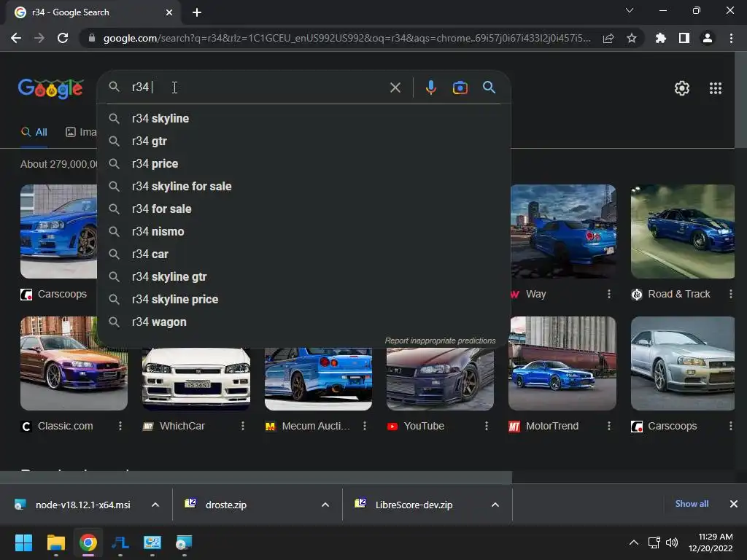Open the Google apps grid
The width and height of the screenshot is (747, 560).
(716, 88)
